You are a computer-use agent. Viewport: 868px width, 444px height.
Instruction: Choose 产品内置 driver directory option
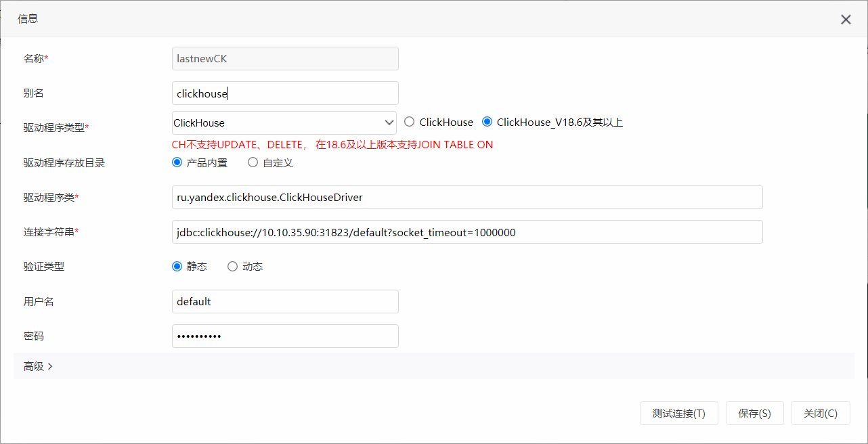177,162
